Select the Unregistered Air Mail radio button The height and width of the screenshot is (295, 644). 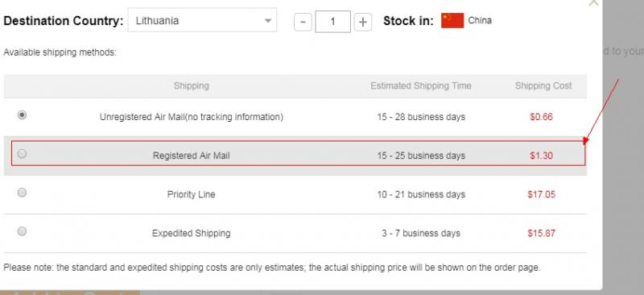[23, 114]
